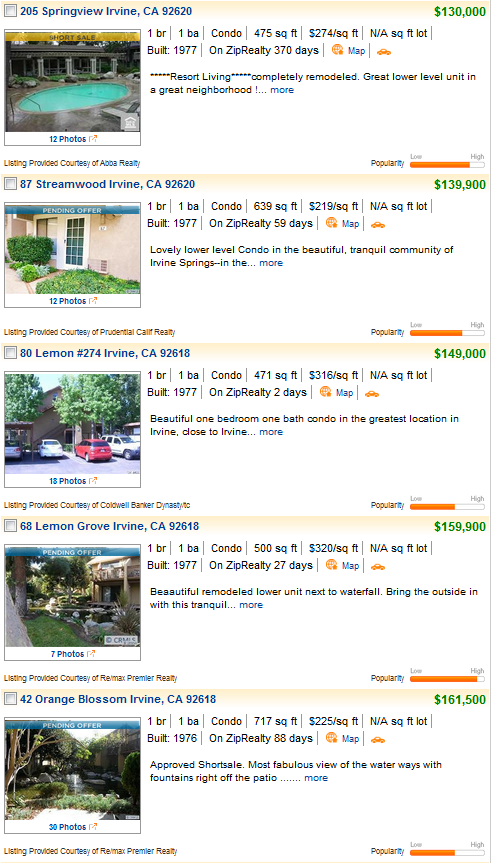Expand 'more' text on 68 Lemon Grove
The width and height of the screenshot is (496, 863).
[x=251, y=605]
